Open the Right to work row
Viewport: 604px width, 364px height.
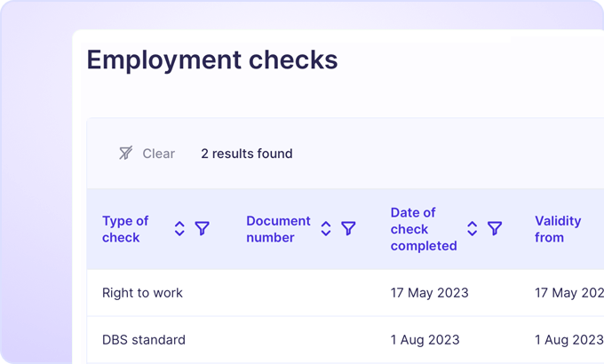(142, 293)
